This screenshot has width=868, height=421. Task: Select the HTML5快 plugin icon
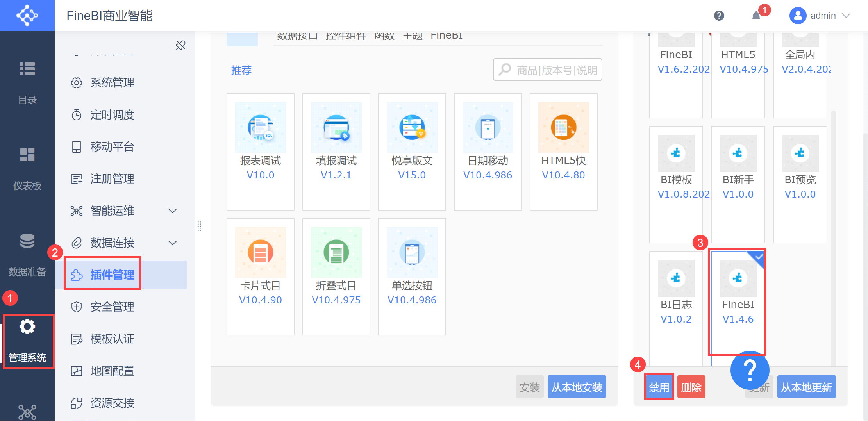pos(564,127)
